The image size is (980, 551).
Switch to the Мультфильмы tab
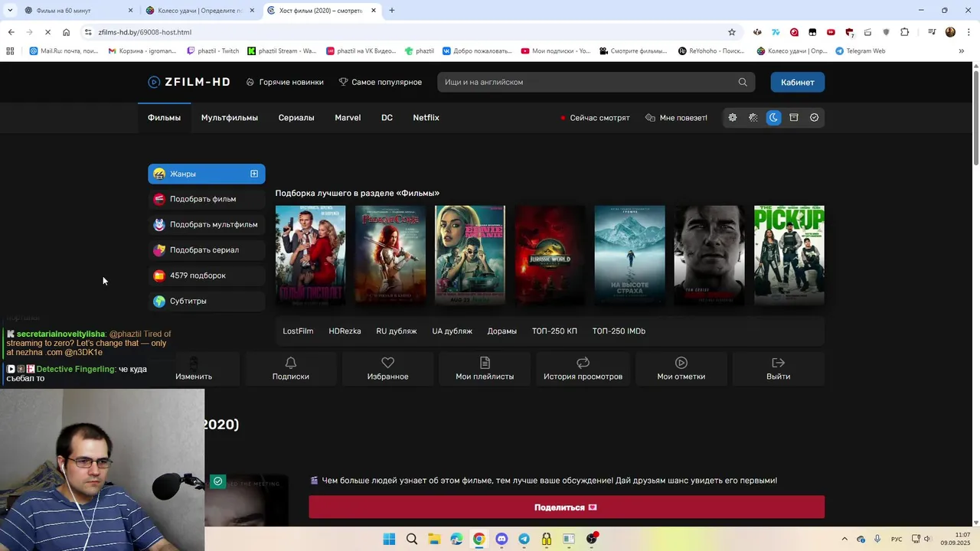click(x=230, y=118)
